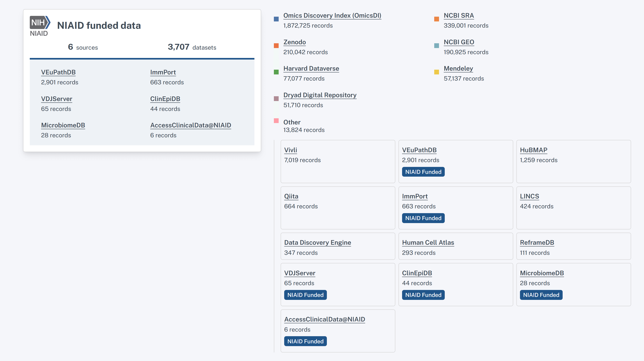Click NIAID Funded badge under ClinEpiDB card
Image resolution: width=644 pixels, height=361 pixels.
tap(423, 295)
